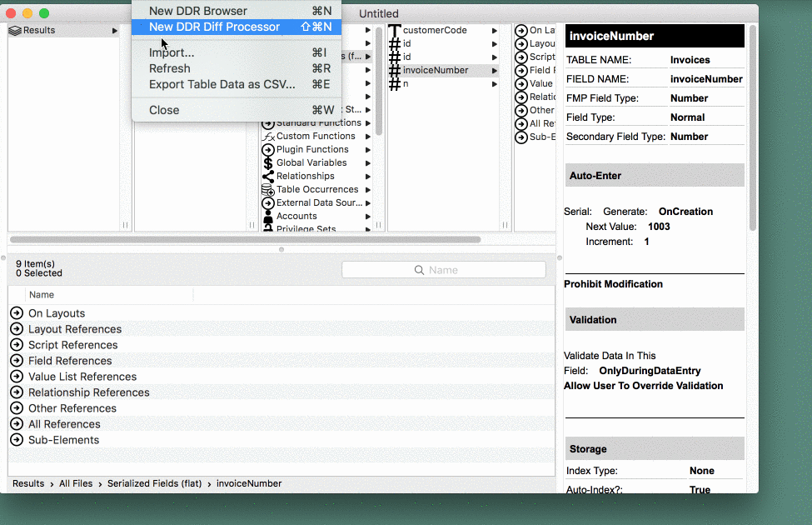Click the Accounts person icon

(x=267, y=216)
